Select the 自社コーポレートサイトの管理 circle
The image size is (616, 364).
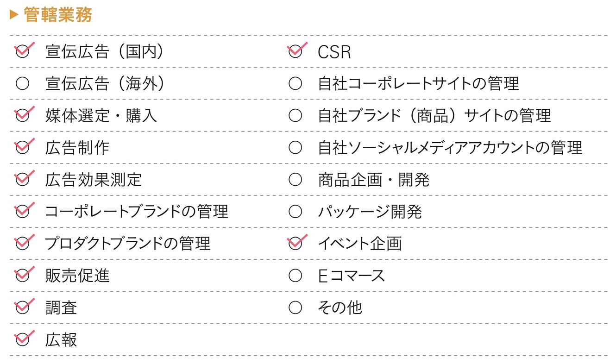[x=295, y=84]
